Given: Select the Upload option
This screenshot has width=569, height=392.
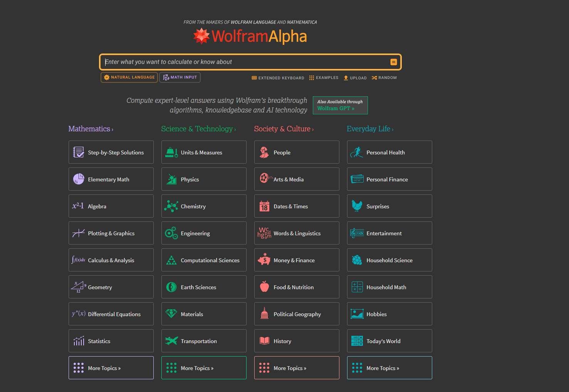Looking at the screenshot, I should pyautogui.click(x=355, y=78).
